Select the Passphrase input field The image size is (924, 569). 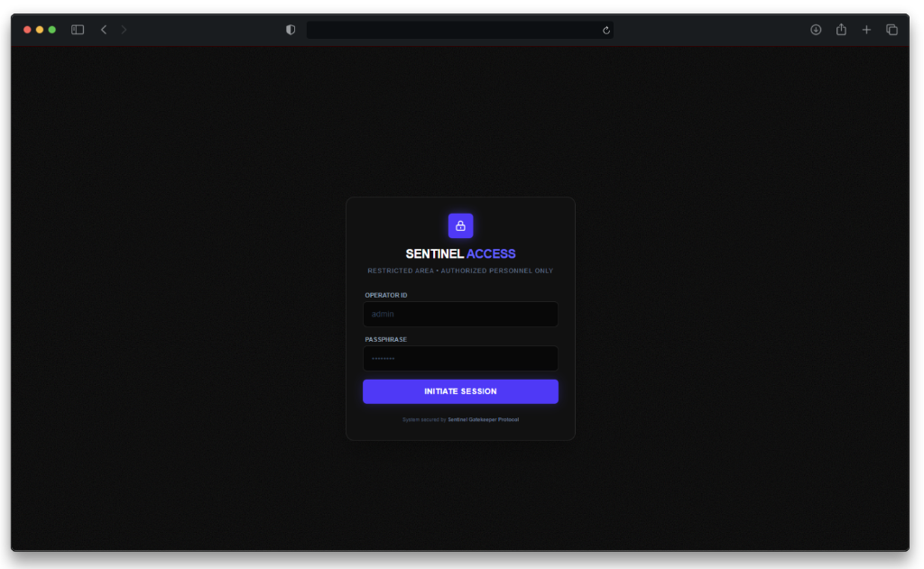click(460, 358)
